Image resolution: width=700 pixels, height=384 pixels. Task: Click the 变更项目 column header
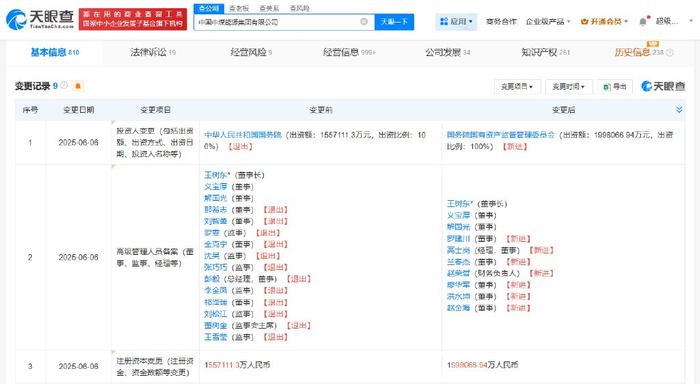pos(155,109)
